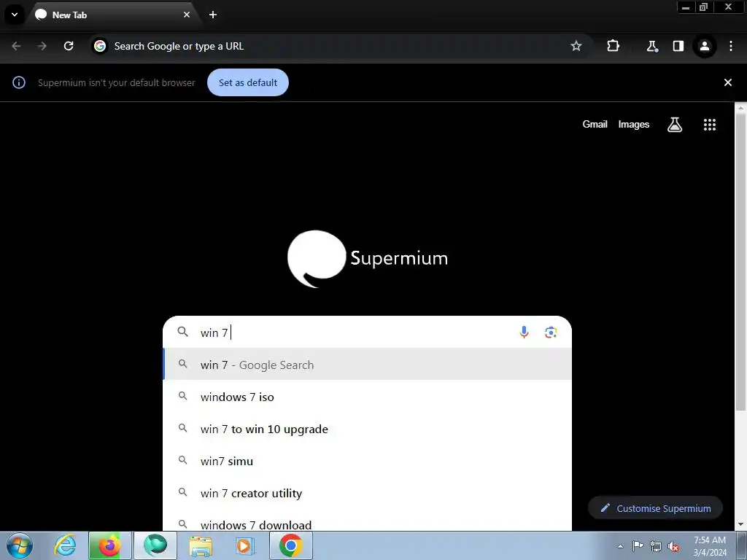747x560 pixels.
Task: Start voice search with microphone
Action: click(524, 332)
